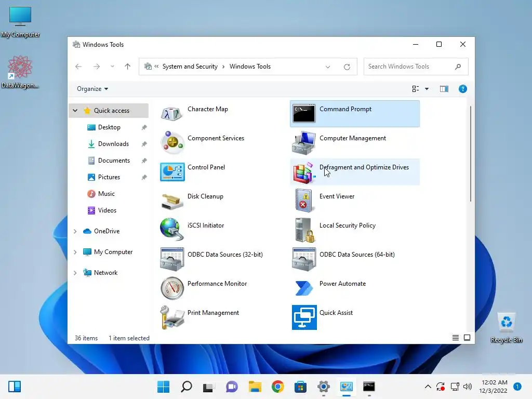Screen dimensions: 532x399
Task: Select the Event Viewer icon
Action: click(x=304, y=201)
